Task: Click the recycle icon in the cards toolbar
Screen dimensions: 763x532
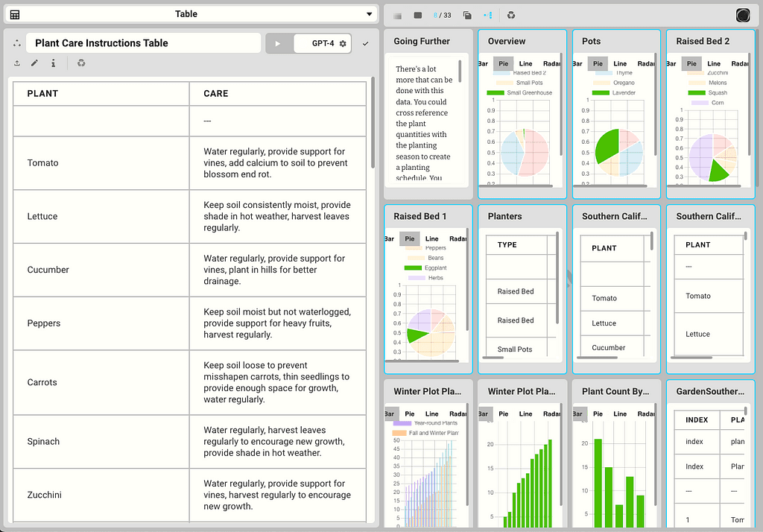Action: pos(511,15)
